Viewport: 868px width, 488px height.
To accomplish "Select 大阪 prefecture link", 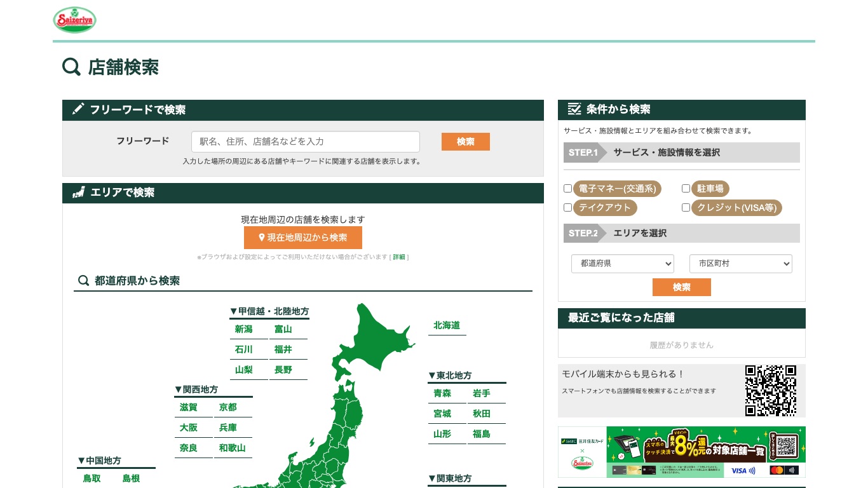I will pyautogui.click(x=189, y=428).
